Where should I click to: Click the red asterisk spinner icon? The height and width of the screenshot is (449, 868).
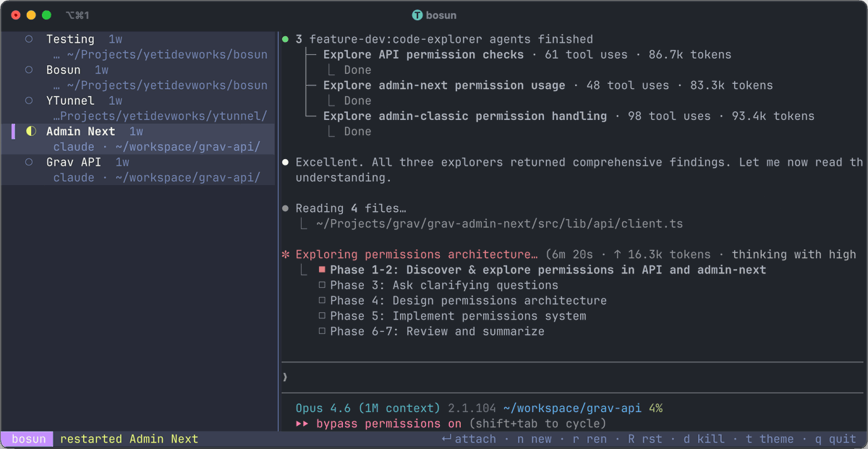[286, 255]
